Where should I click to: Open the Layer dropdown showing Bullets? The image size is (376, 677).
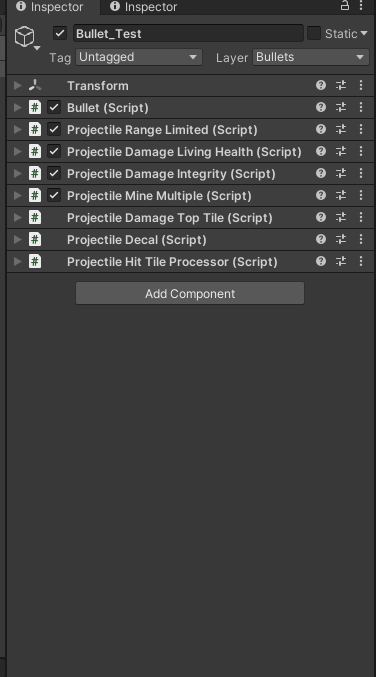point(311,57)
